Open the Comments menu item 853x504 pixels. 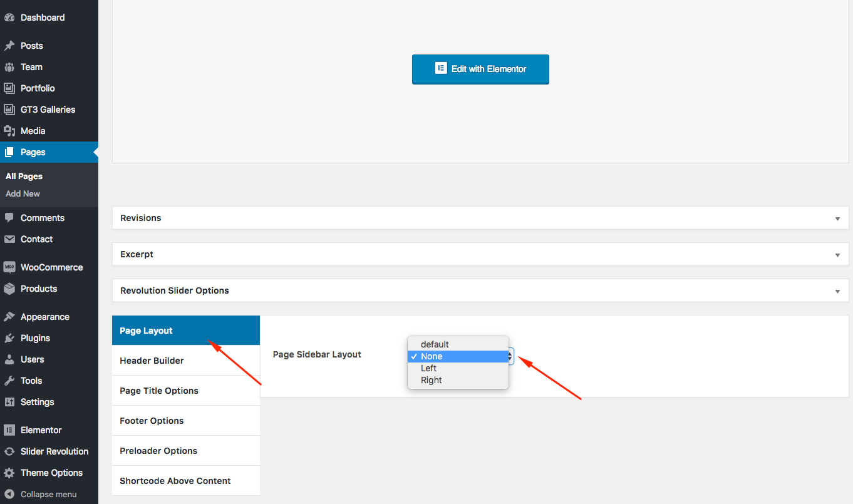[x=49, y=218]
